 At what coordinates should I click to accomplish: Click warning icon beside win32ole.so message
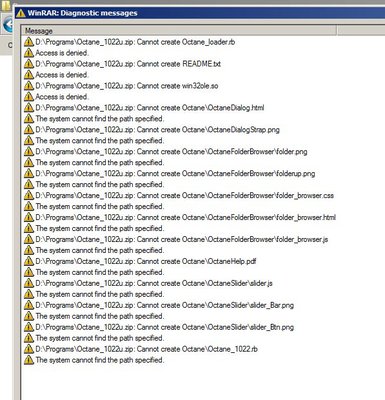(29, 86)
